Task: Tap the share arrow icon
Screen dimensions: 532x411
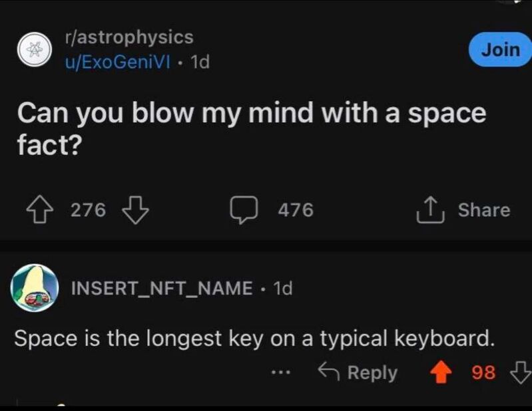Action: tap(431, 209)
